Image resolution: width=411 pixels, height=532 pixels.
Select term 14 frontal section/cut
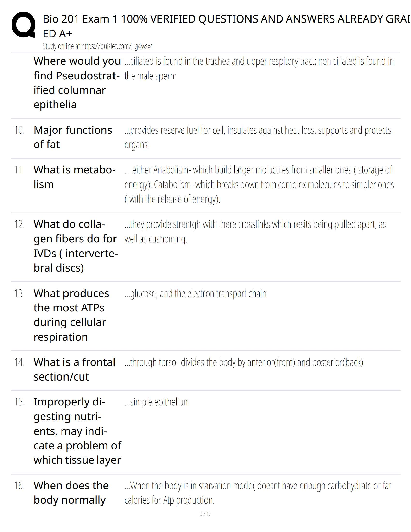[x=74, y=369]
